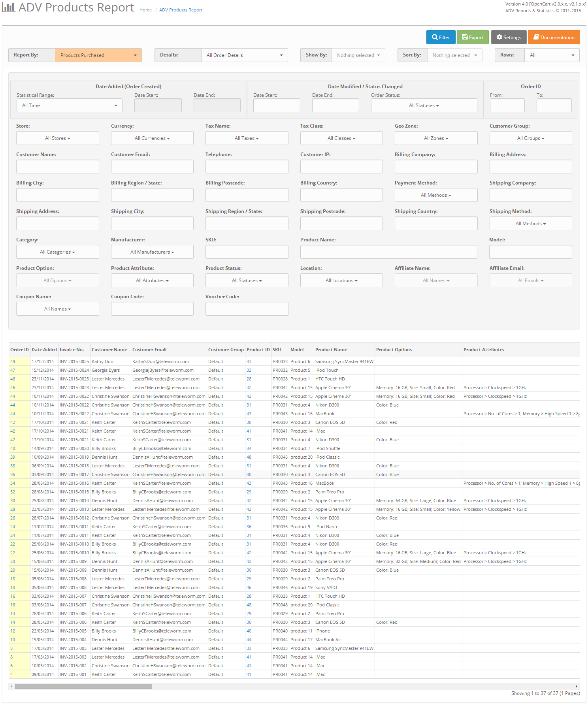588x704 pixels.
Task: Click the Voucher Code input field
Action: click(x=247, y=309)
